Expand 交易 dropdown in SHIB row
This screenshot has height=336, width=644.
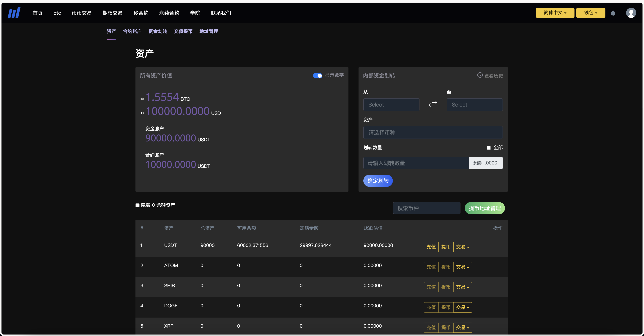click(463, 287)
